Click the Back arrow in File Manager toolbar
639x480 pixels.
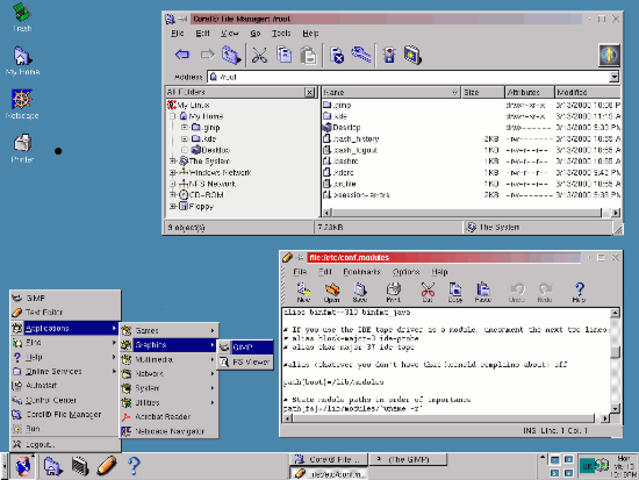(182, 55)
